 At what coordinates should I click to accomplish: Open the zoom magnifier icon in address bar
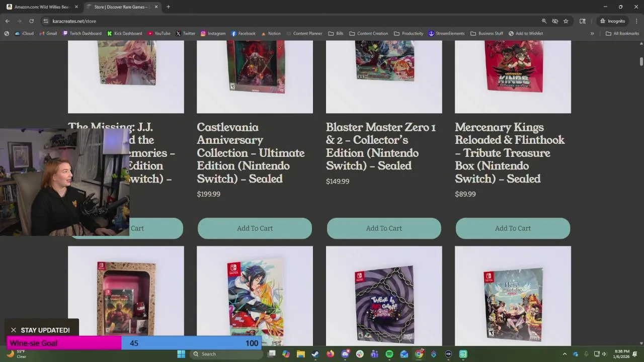pyautogui.click(x=544, y=21)
